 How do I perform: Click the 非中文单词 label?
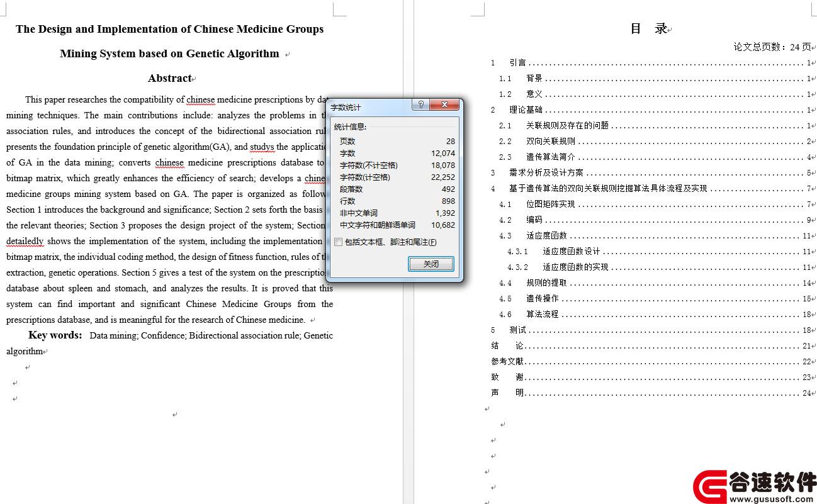pos(359,213)
